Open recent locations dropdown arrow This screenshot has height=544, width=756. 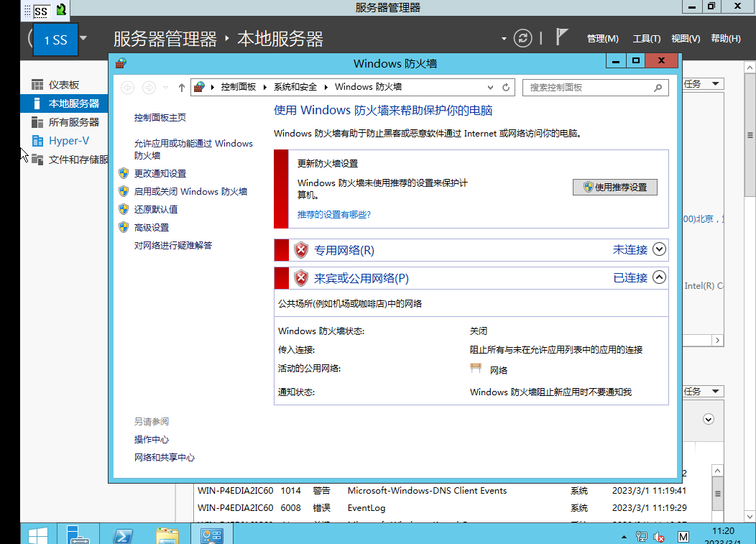pos(165,88)
